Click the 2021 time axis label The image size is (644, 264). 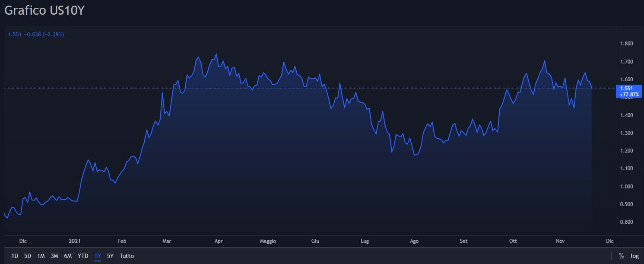(75, 241)
